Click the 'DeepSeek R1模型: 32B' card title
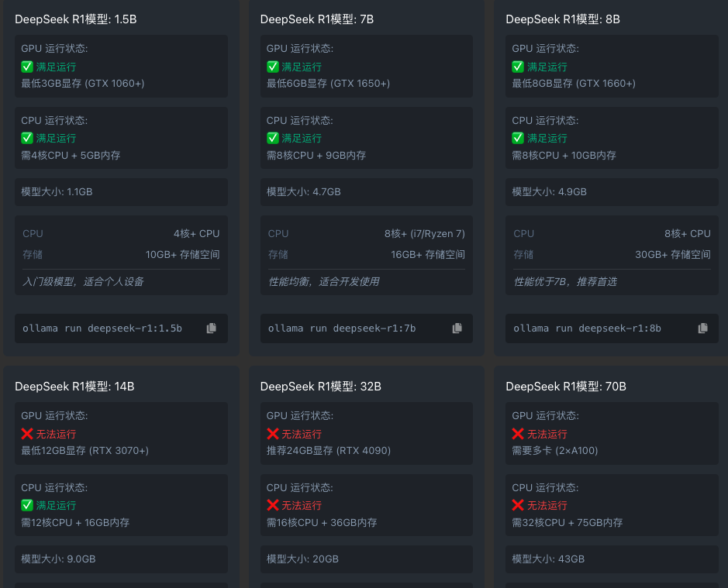728x588 pixels. coord(321,387)
